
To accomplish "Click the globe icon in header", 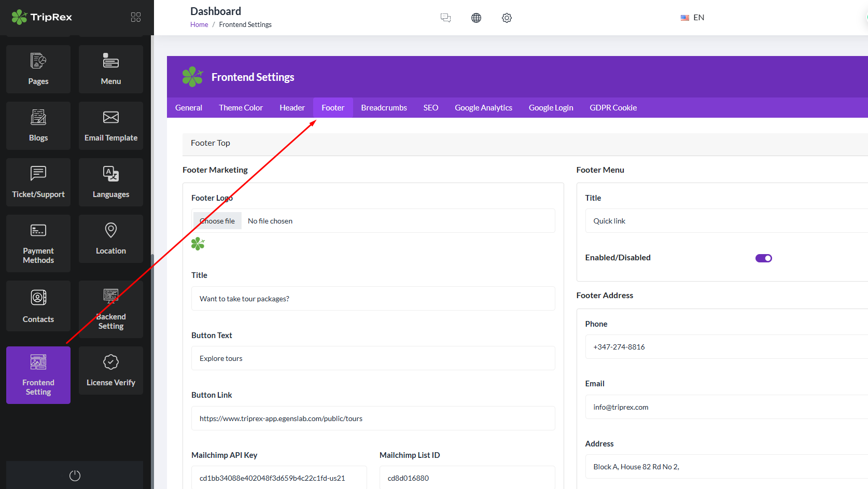I will (x=476, y=18).
